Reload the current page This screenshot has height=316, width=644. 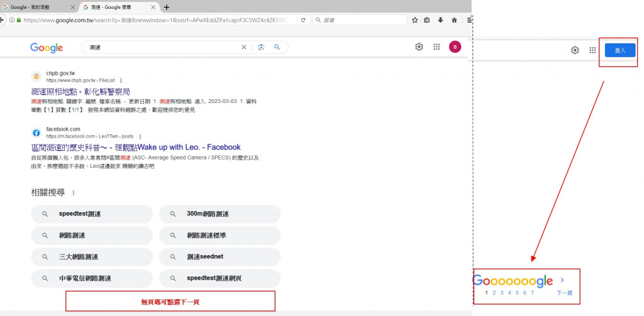[x=303, y=19]
